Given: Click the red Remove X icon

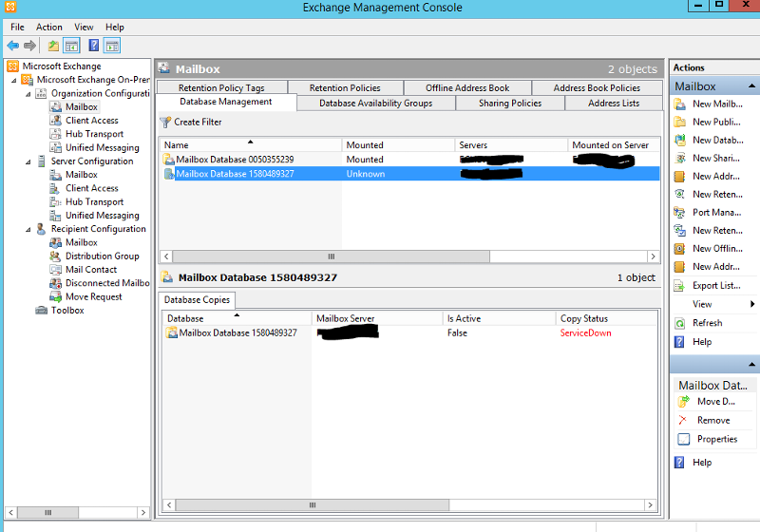Looking at the screenshot, I should (683, 420).
